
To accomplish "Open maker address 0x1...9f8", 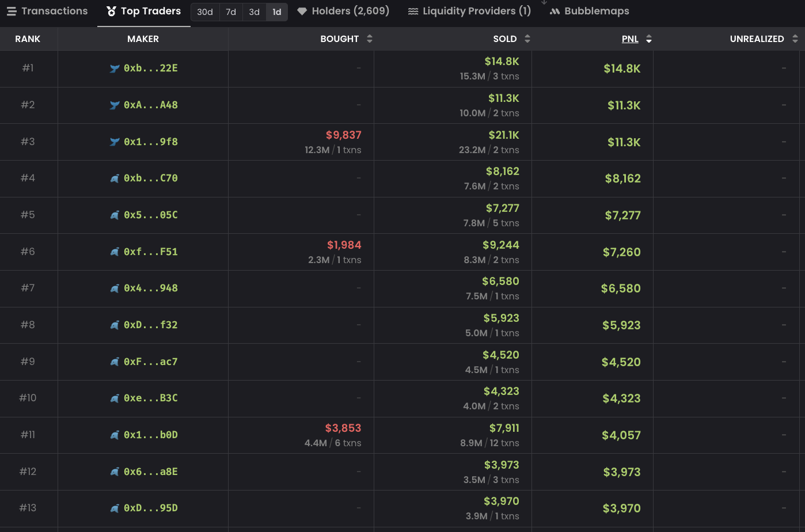I will pos(151,142).
